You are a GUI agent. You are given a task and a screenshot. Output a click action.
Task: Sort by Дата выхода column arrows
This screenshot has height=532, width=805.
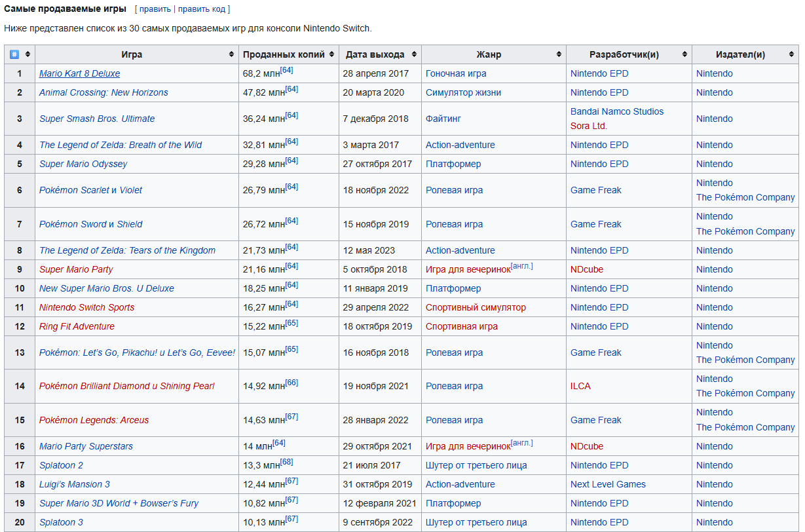coord(414,54)
